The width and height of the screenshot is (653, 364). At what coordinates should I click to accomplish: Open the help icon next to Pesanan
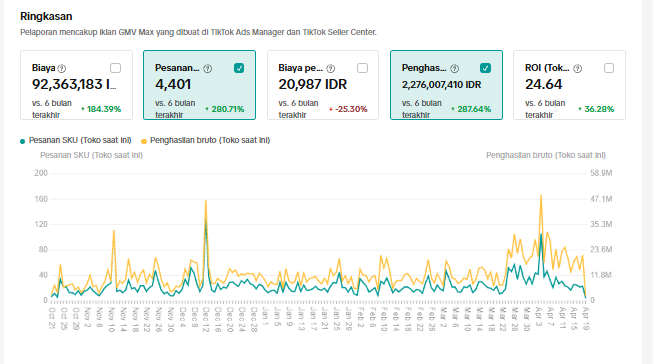(207, 68)
